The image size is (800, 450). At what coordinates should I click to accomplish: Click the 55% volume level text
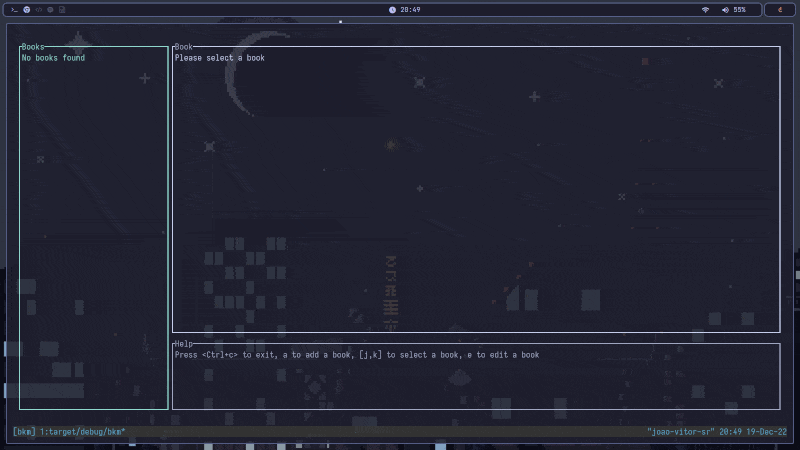pyautogui.click(x=739, y=10)
